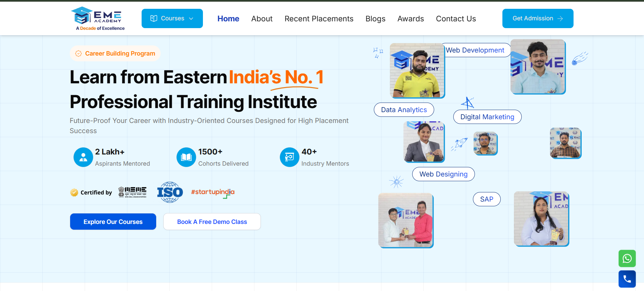
Task: Click the 'Industry Mentors' label
Action: [325, 164]
